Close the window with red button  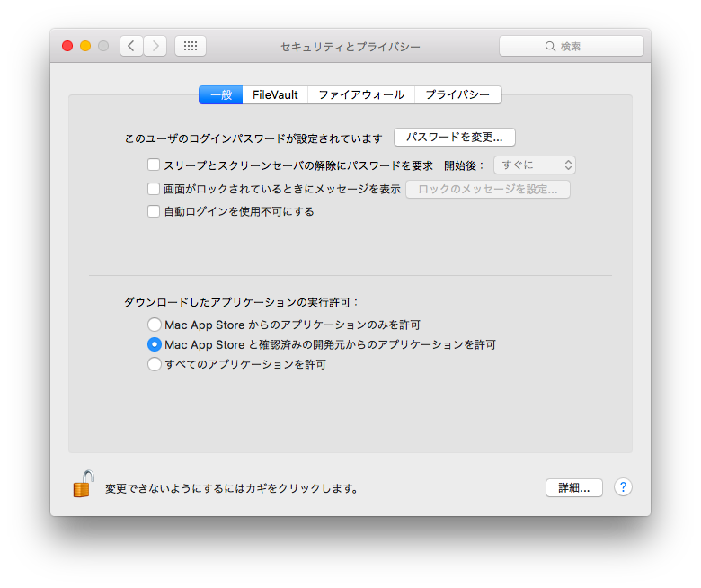coord(67,46)
